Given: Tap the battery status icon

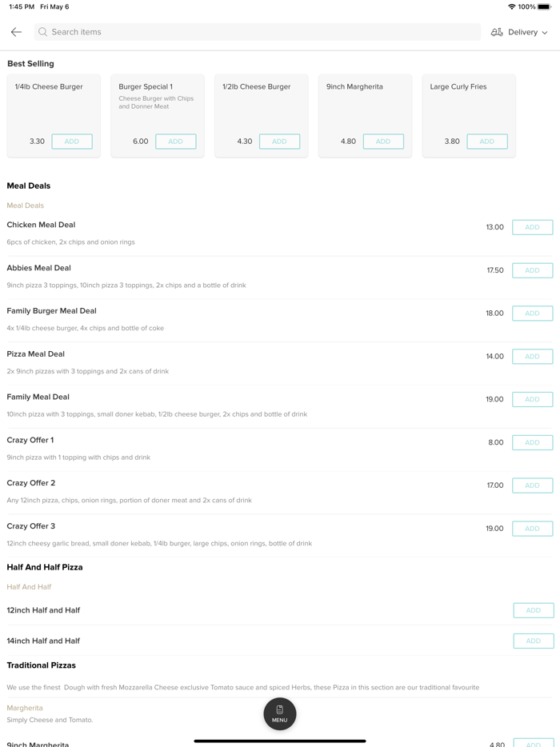Looking at the screenshot, I should pyautogui.click(x=544, y=6).
